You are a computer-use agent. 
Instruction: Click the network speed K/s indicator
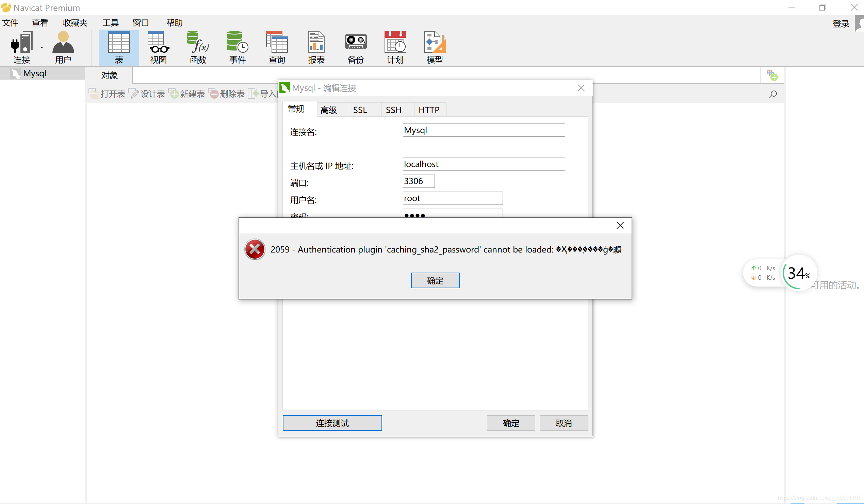coord(763,273)
